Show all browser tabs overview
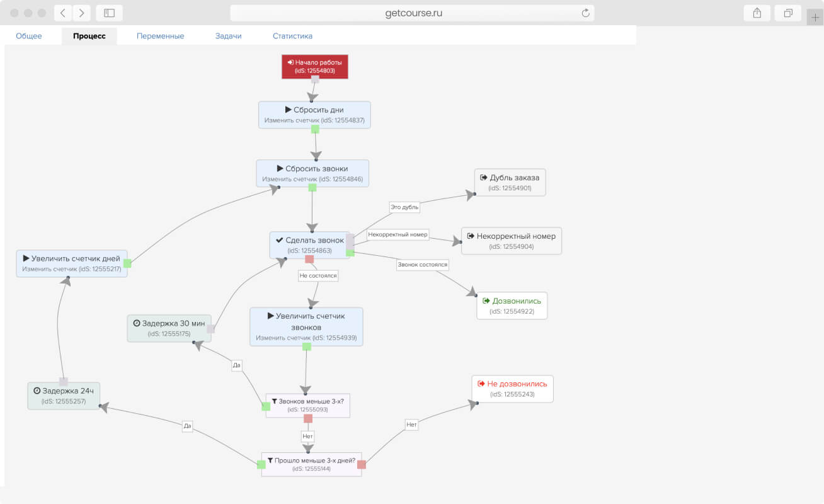The image size is (824, 504). pyautogui.click(x=788, y=13)
